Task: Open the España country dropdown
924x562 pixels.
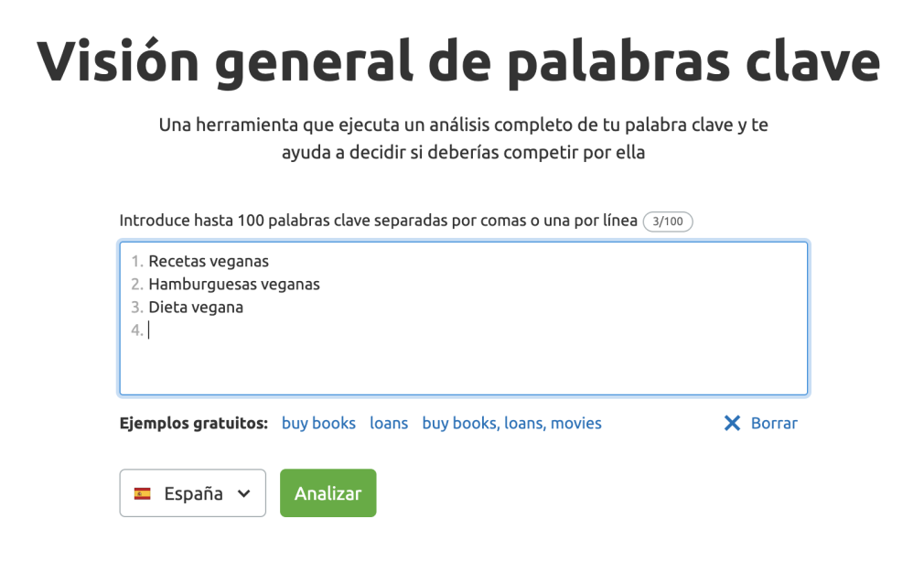Action: (193, 493)
